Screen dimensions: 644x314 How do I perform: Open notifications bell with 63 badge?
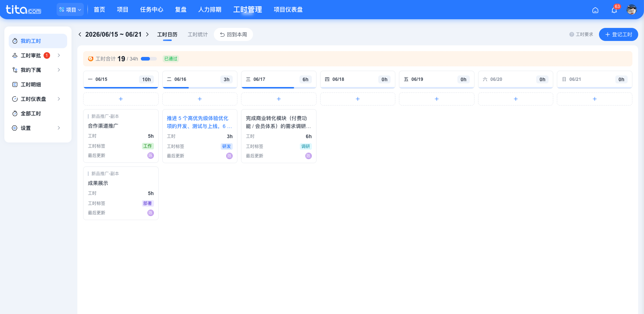click(x=614, y=10)
